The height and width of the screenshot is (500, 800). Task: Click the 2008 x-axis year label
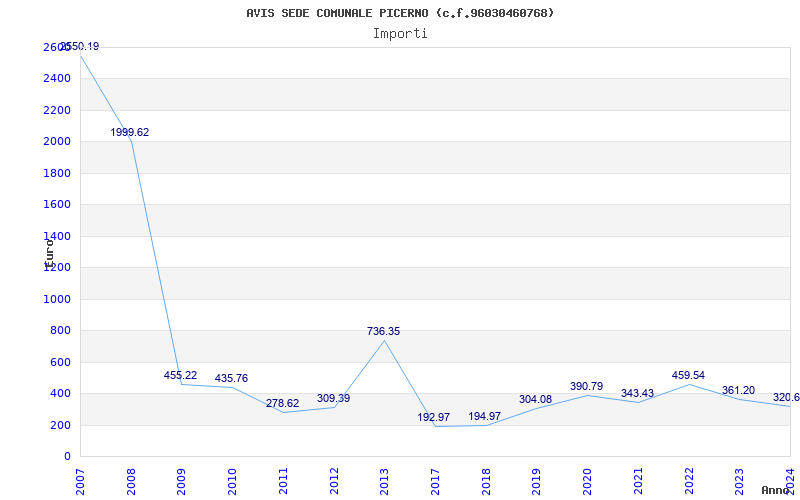pos(131,481)
